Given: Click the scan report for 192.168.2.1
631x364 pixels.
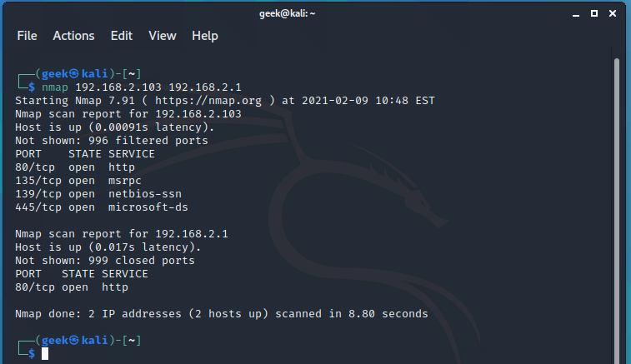Looking at the screenshot, I should pos(122,234).
